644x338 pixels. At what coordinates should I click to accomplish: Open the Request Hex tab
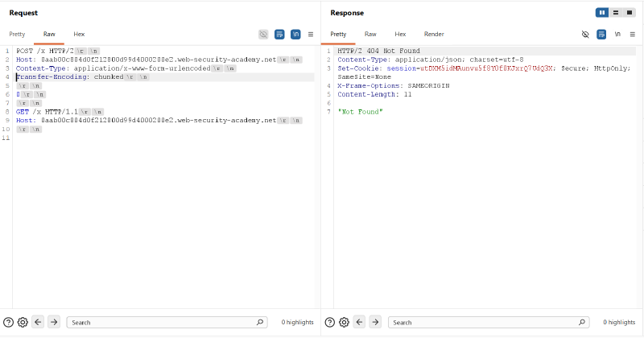(x=79, y=34)
